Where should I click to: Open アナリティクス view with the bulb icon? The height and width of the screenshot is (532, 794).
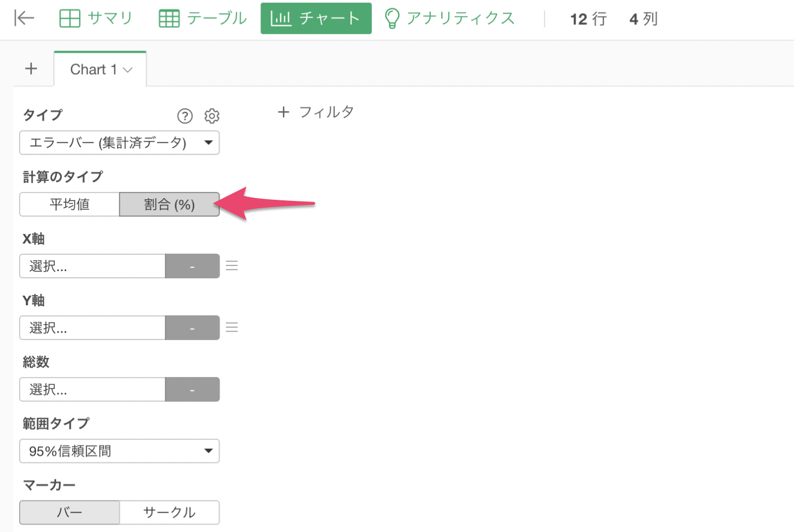(x=449, y=19)
